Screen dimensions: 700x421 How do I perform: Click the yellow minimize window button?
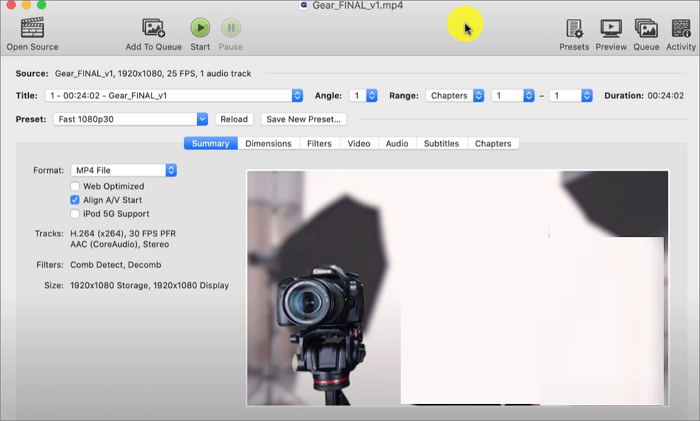tap(26, 4)
